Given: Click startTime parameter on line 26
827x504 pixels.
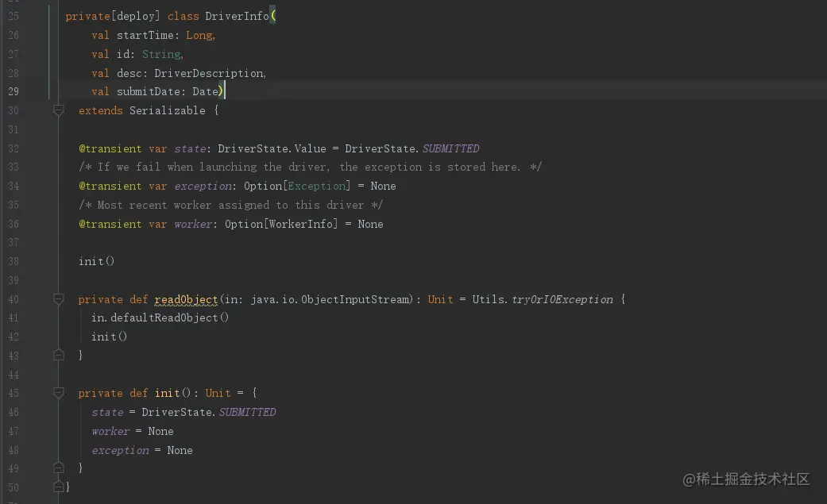Looking at the screenshot, I should click(145, 36).
